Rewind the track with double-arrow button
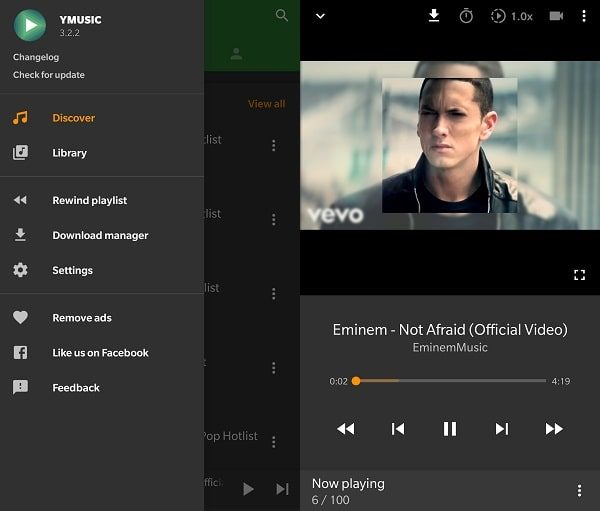This screenshot has height=511, width=600. point(346,429)
